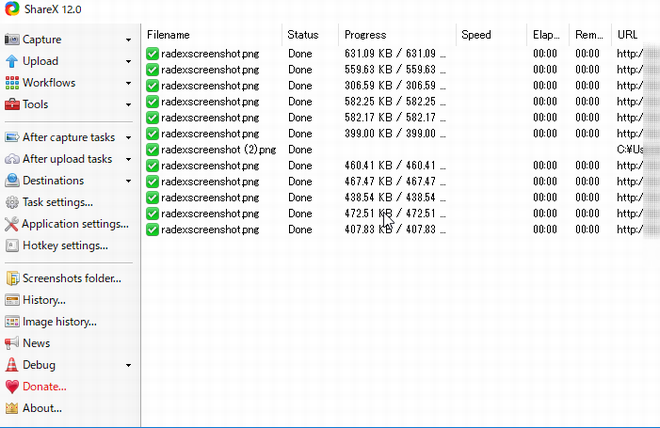Open the Upload menu label
The width and height of the screenshot is (660, 428).
pos(40,61)
